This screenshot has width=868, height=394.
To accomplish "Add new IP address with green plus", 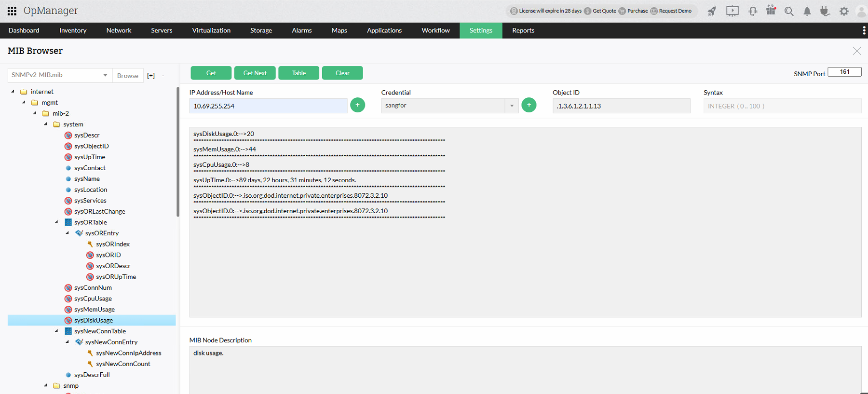I will pyautogui.click(x=357, y=105).
